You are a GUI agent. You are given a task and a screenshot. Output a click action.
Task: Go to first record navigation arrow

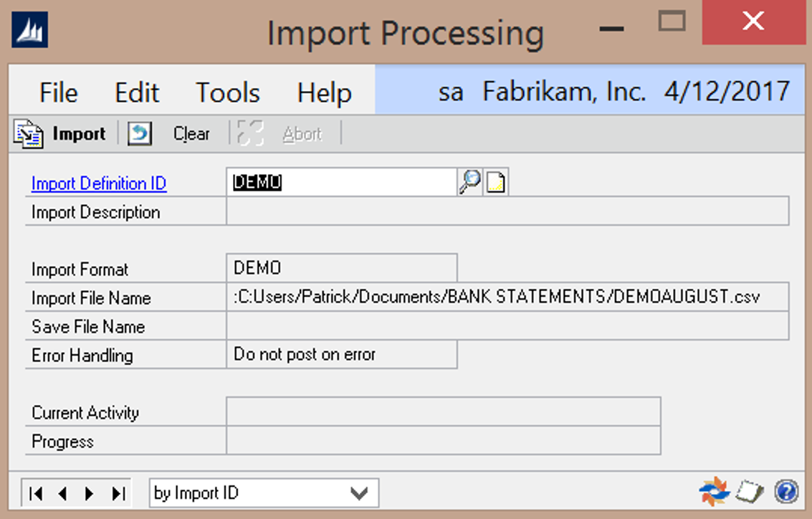[x=37, y=493]
